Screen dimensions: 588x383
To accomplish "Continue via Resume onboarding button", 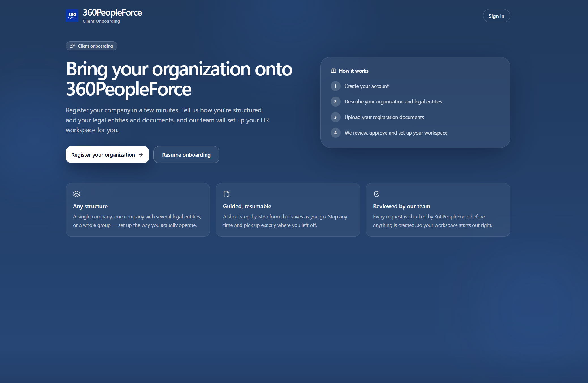I will tap(186, 155).
